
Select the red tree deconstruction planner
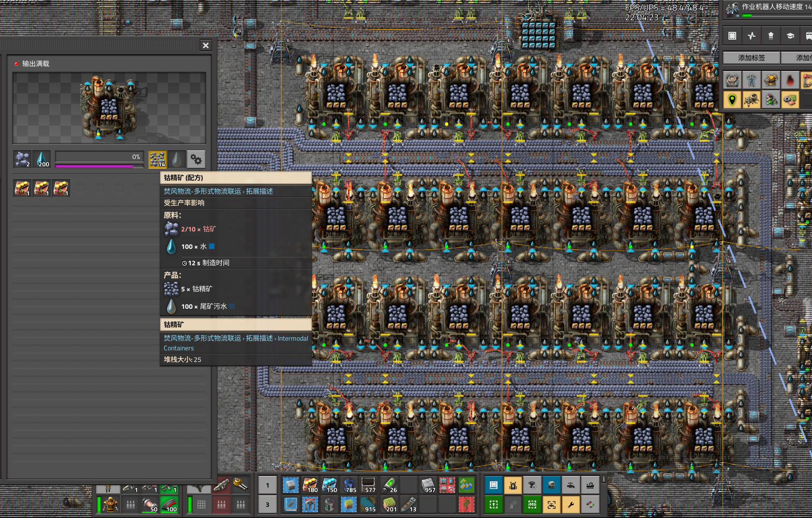tap(467, 504)
